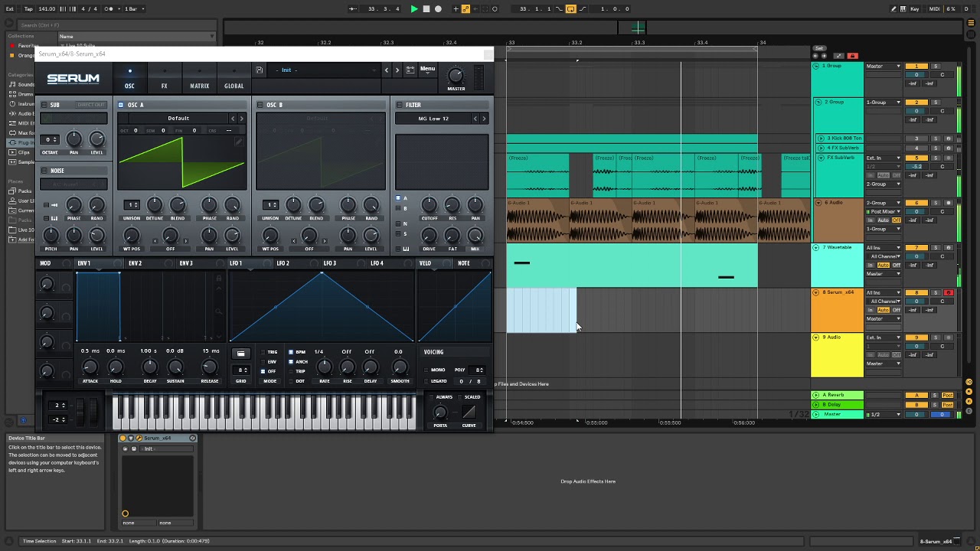Enable LFO TRIG mode
Screen dimensions: 980x551
264,352
